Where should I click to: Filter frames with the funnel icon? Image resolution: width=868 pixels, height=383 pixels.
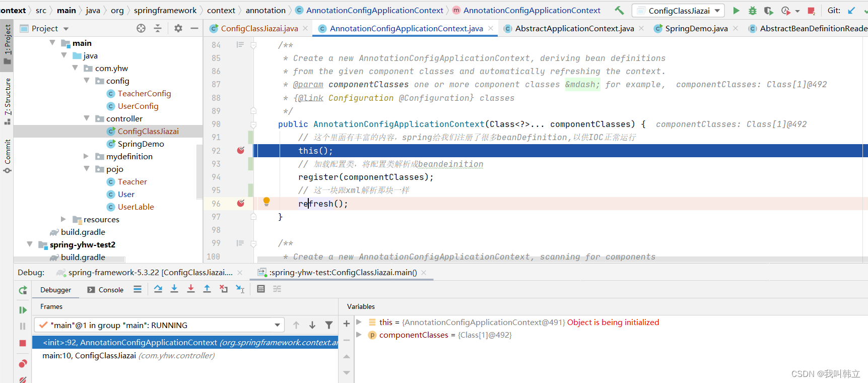pyautogui.click(x=329, y=325)
